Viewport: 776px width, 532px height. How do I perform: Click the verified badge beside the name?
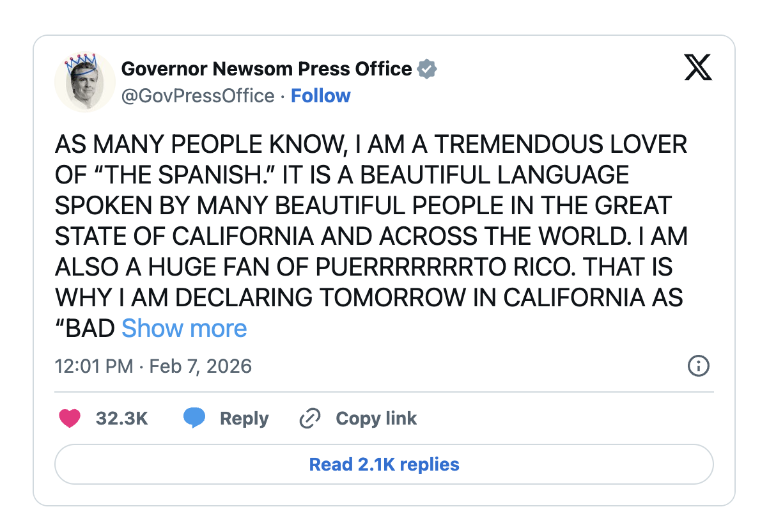[x=426, y=68]
